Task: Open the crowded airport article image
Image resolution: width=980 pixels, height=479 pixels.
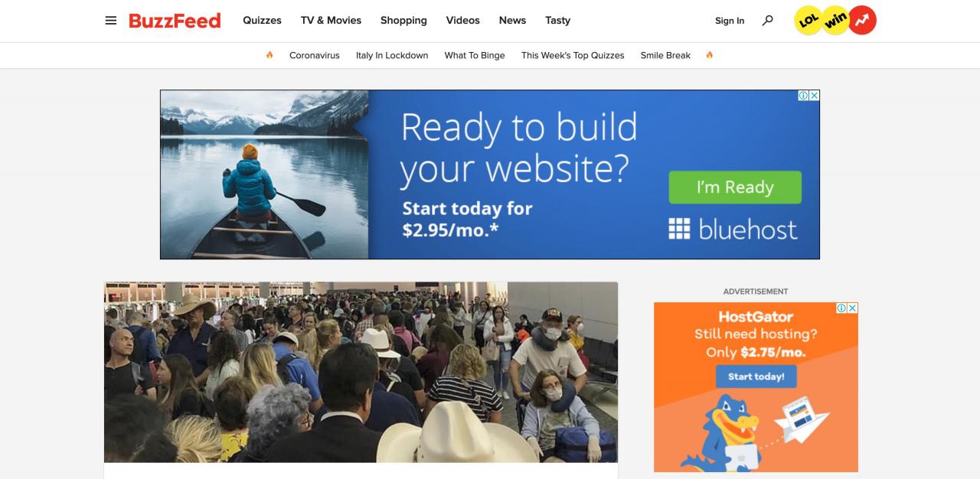Action: (x=361, y=372)
